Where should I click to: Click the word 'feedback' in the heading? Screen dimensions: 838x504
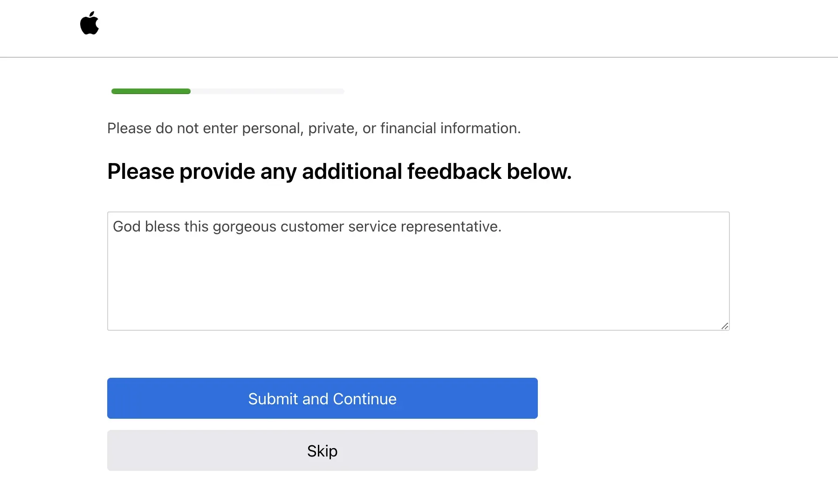click(454, 171)
